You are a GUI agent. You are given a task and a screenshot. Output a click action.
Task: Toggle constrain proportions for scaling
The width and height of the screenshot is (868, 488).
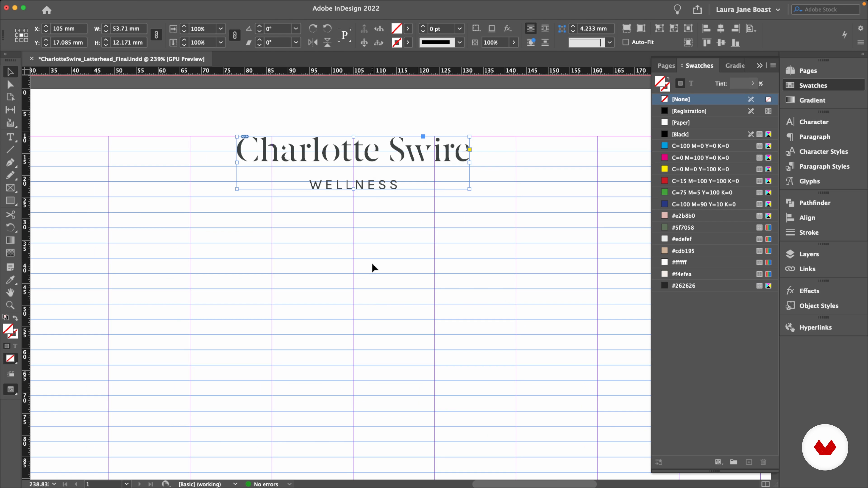[x=235, y=35]
